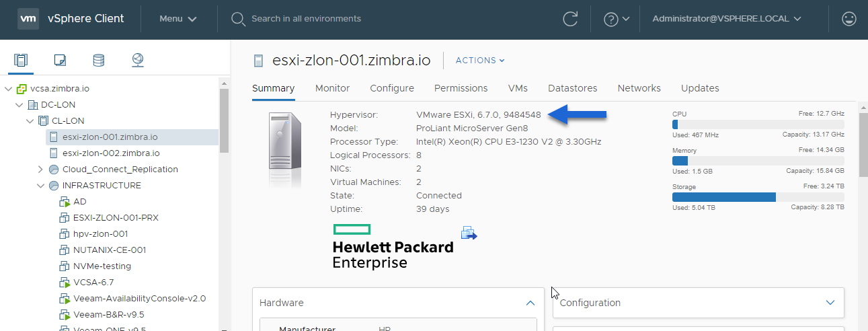This screenshot has width=868, height=331.
Task: Switch to the Permissions tab
Action: [x=461, y=88]
